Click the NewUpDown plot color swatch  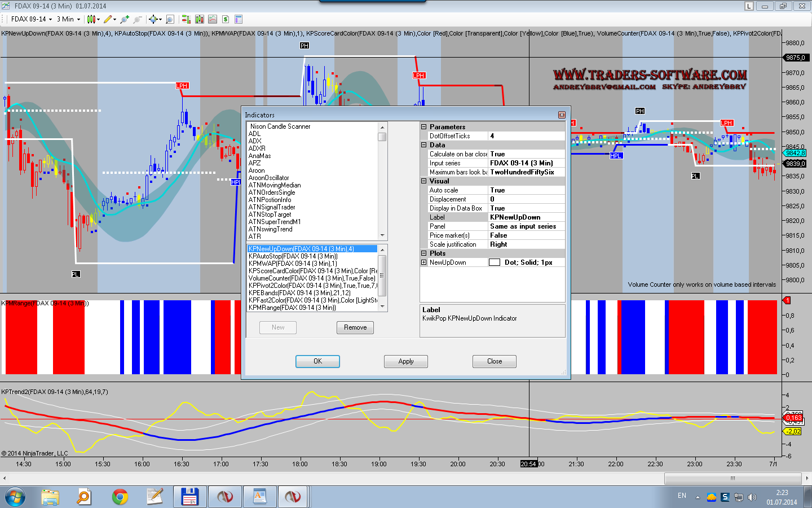point(494,262)
